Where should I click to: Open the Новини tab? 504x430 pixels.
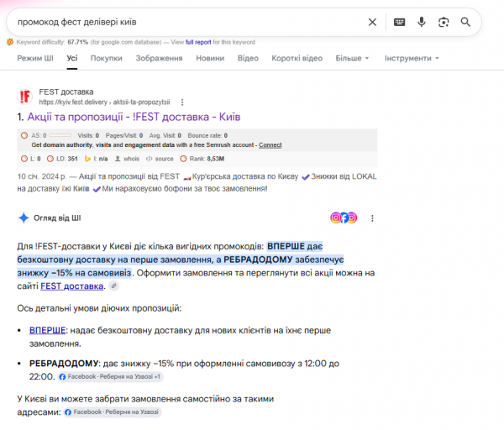point(210,58)
